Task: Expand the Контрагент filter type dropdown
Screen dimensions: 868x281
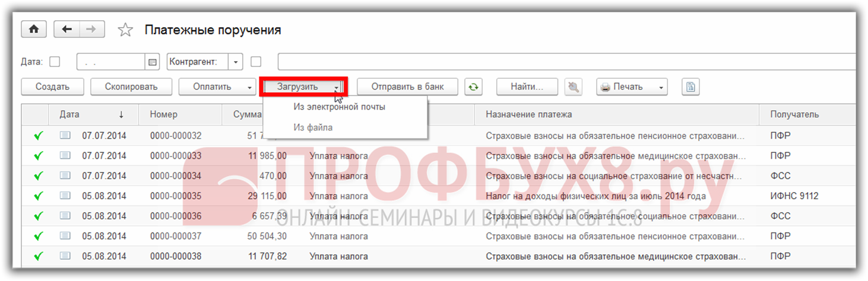Action: pyautogui.click(x=236, y=62)
